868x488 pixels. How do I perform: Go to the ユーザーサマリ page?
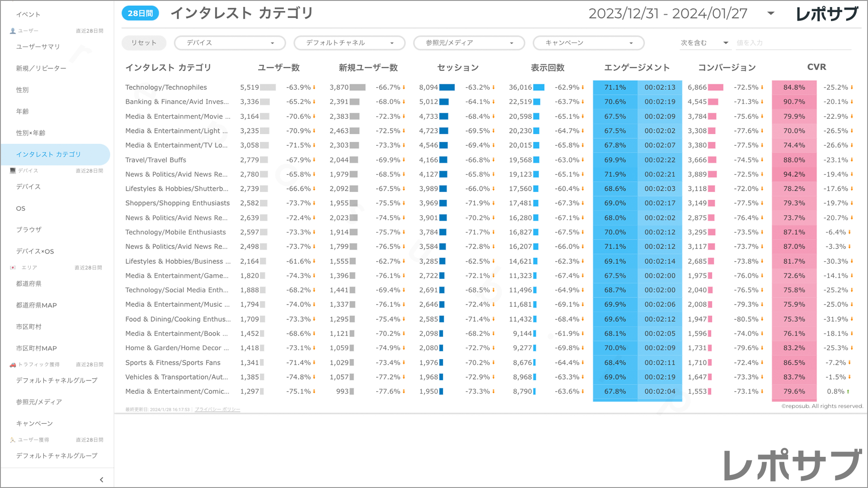point(38,47)
